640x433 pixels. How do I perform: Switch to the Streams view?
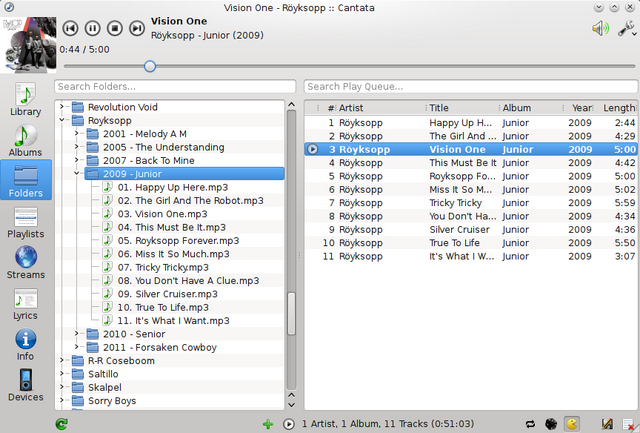click(x=26, y=263)
